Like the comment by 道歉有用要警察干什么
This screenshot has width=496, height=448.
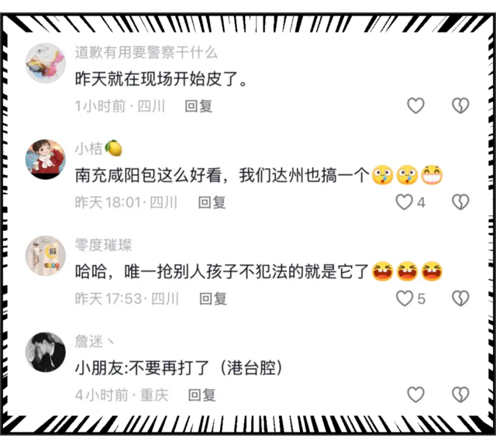point(415,105)
